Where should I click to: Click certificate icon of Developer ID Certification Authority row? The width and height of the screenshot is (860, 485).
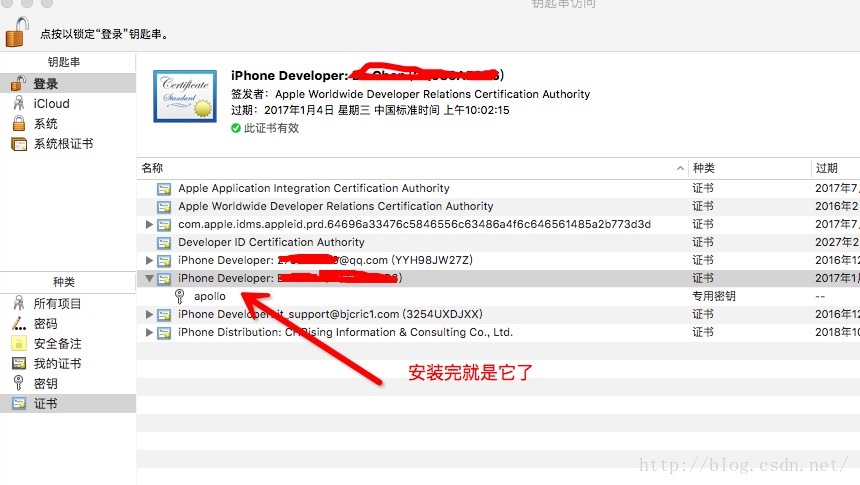pos(164,243)
